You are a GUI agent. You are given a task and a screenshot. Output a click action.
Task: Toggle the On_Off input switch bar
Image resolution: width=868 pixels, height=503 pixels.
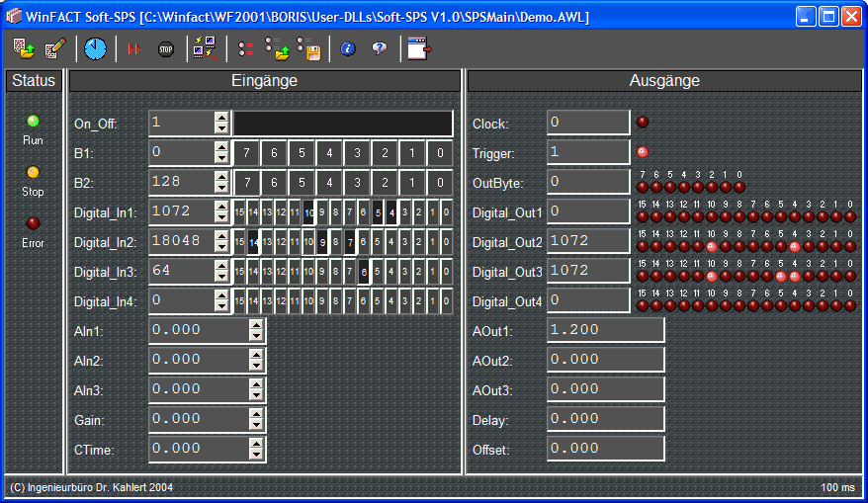point(343,123)
